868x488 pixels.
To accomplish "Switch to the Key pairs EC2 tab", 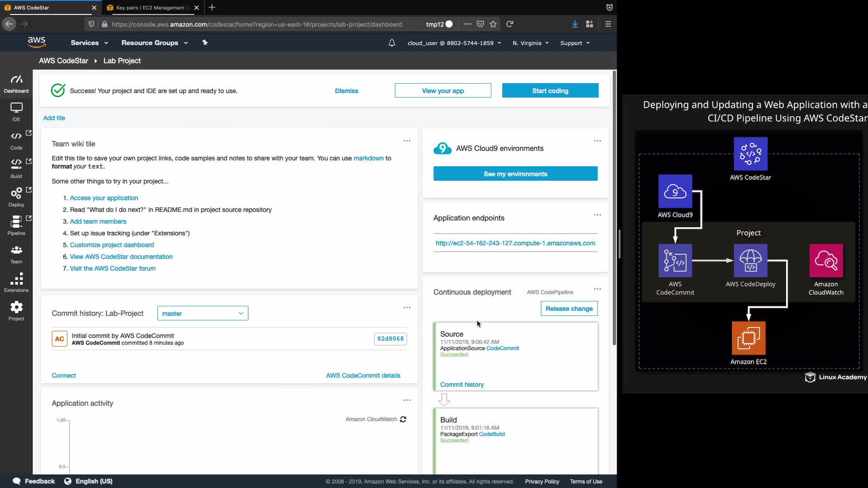I will [x=151, y=8].
